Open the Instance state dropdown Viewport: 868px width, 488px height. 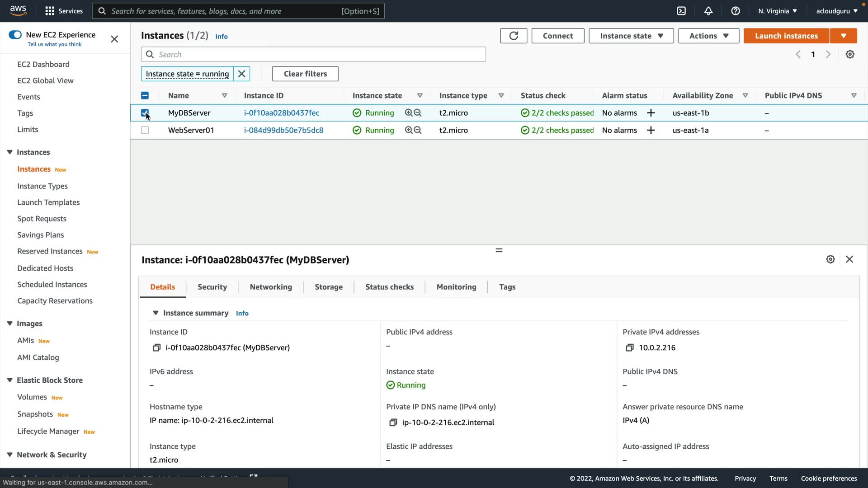click(x=631, y=36)
